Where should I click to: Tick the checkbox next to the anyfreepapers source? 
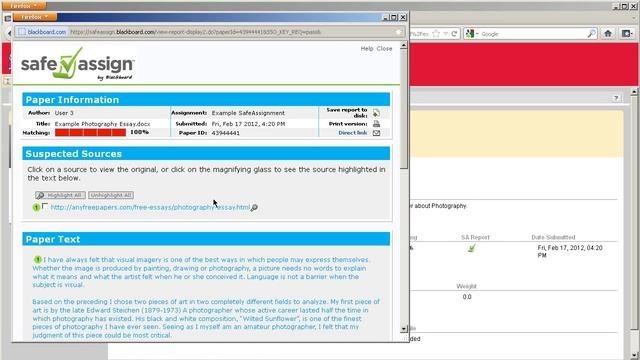tap(45, 207)
